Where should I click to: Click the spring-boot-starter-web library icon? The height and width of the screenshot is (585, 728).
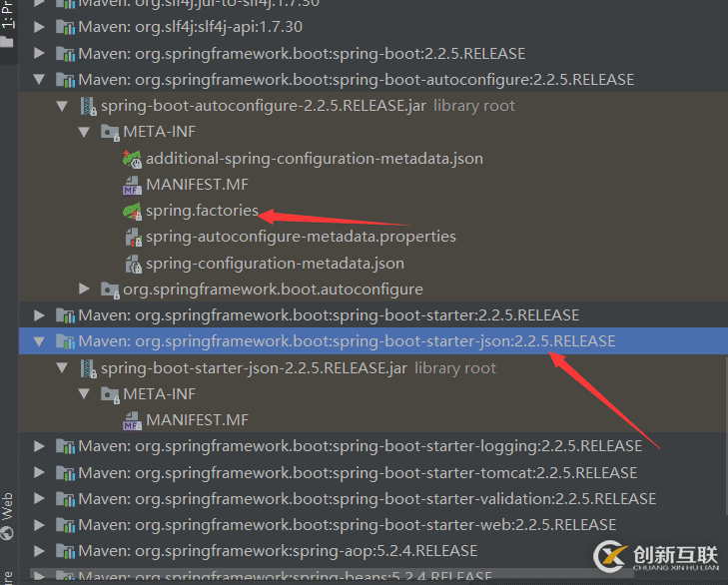pos(66,525)
